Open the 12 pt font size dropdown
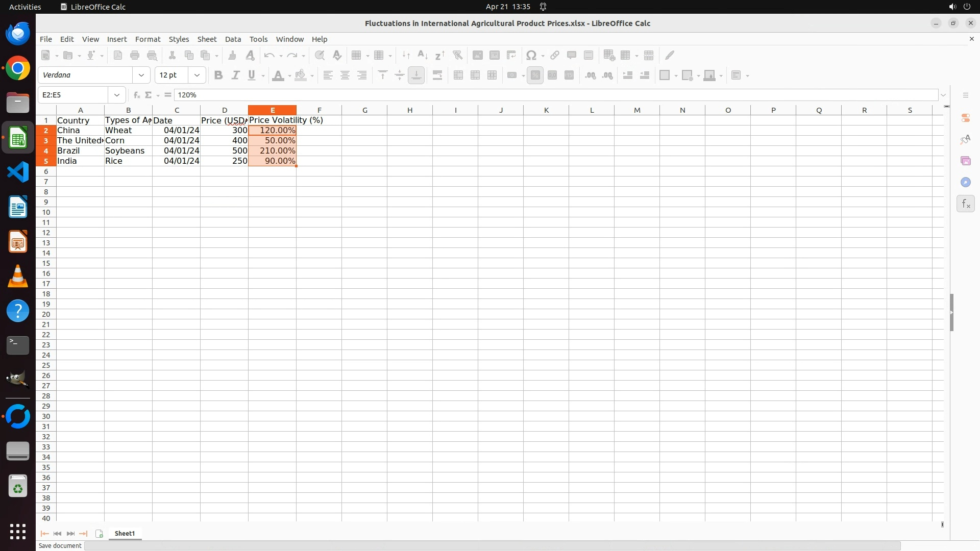Viewport: 980px width, 551px height. point(197,76)
